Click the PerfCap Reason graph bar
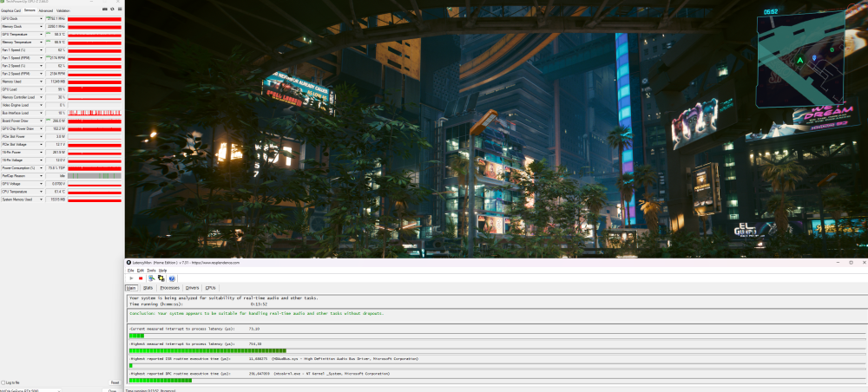868x392 pixels. pos(94,176)
